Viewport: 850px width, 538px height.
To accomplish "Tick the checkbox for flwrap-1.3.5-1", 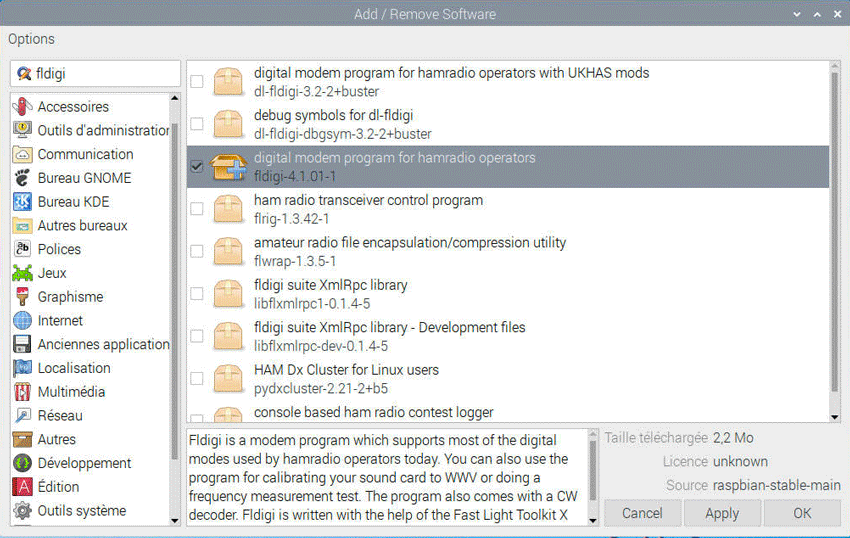I will (x=197, y=251).
